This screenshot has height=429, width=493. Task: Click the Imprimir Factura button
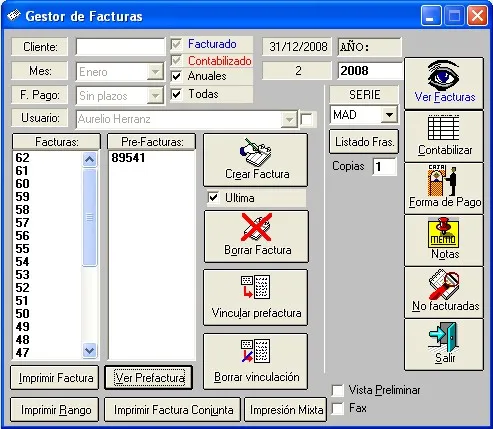(x=55, y=378)
